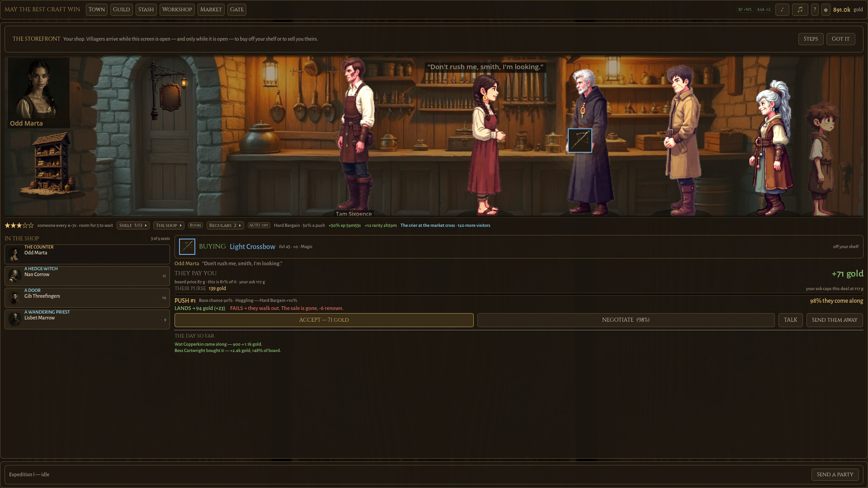Click the young boy villager at far end
The width and height of the screenshot is (868, 488).
[x=823, y=159]
